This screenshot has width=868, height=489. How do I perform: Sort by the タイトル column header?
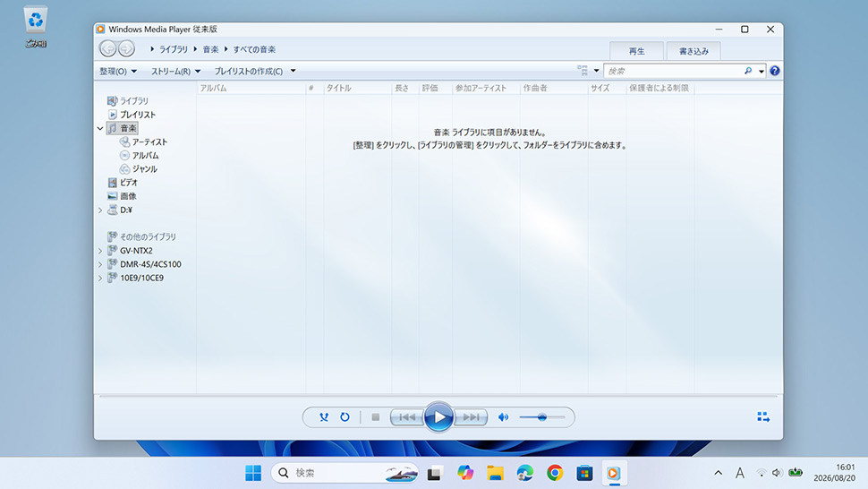[x=358, y=88]
